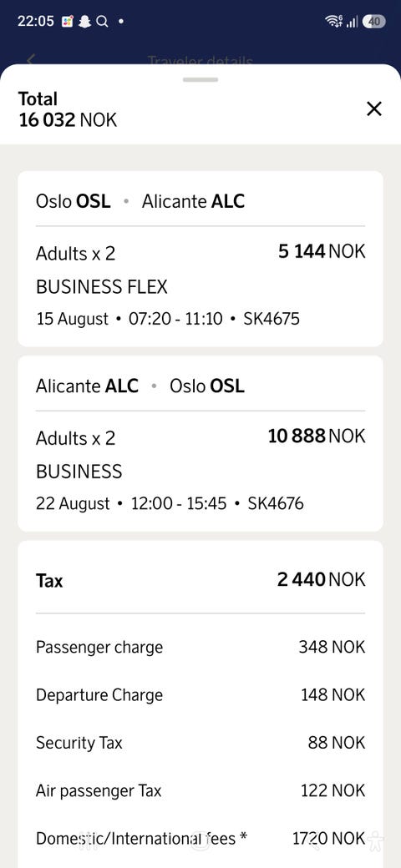Tap the battery indicator icon
The height and width of the screenshot is (868, 401).
[x=374, y=22]
